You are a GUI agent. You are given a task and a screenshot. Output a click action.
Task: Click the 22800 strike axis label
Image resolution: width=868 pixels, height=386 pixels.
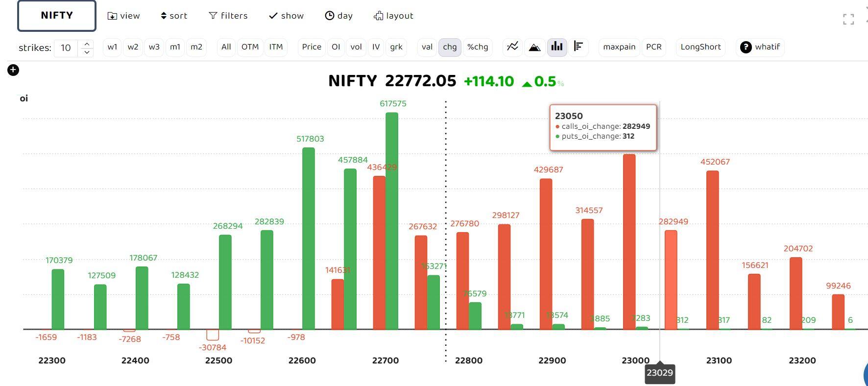pos(469,361)
